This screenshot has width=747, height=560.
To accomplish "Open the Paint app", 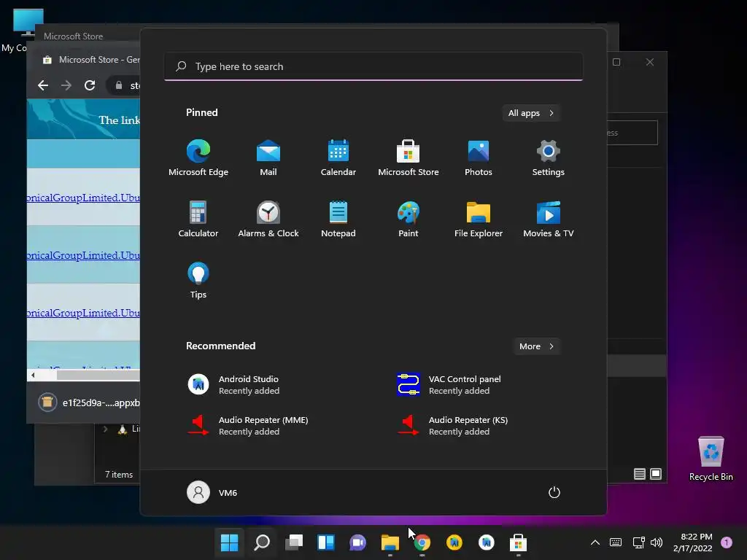I will tap(409, 219).
